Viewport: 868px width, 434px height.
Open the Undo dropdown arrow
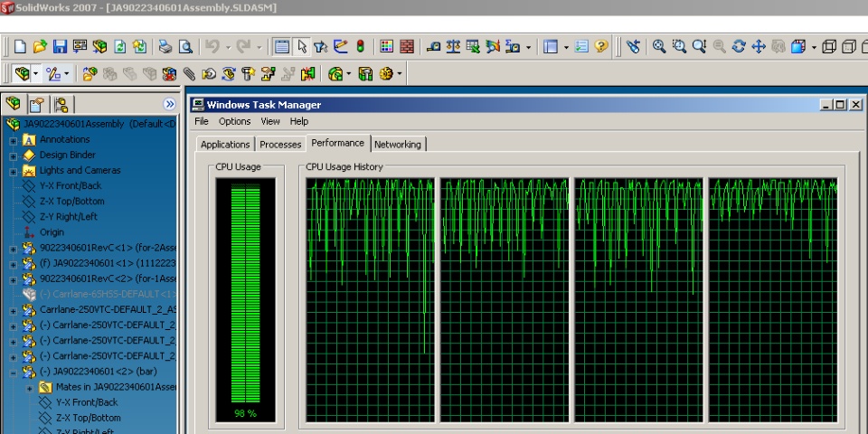[227, 46]
